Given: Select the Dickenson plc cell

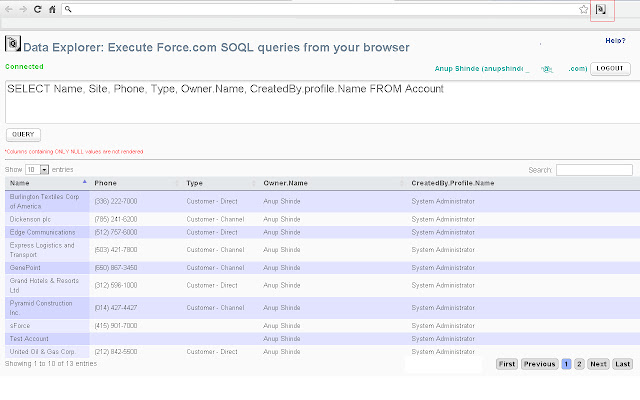Looking at the screenshot, I should pos(47,219).
